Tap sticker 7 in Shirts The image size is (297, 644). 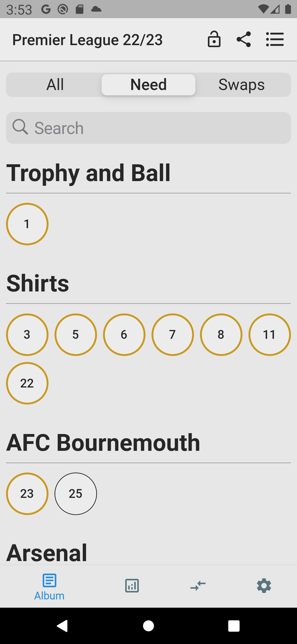[x=173, y=335]
